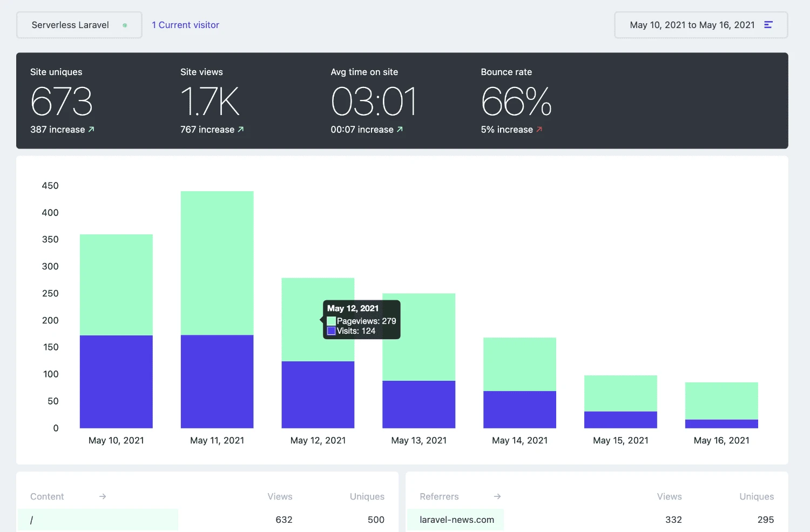Screen dimensions: 810x532
Task: Click the arrow icon next to Referrers header
Action: tap(497, 496)
